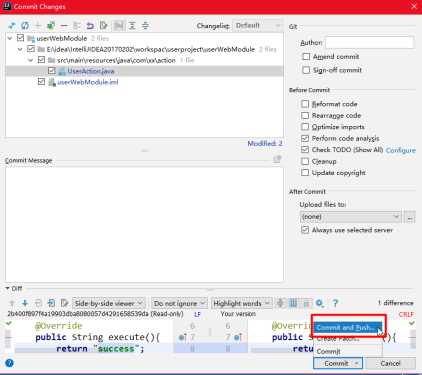Click the Refresh changes icon
The height and width of the screenshot is (375, 422).
(25, 25)
